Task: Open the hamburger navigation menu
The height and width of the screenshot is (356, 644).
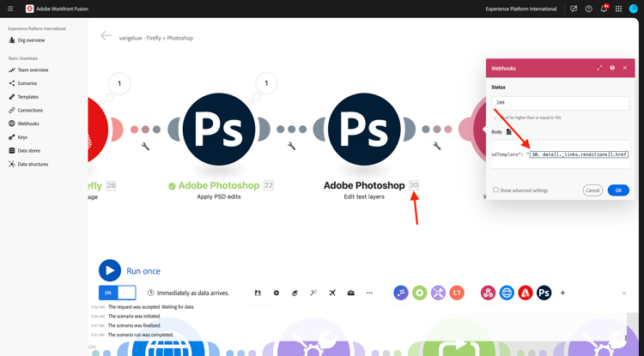Action: [x=10, y=9]
